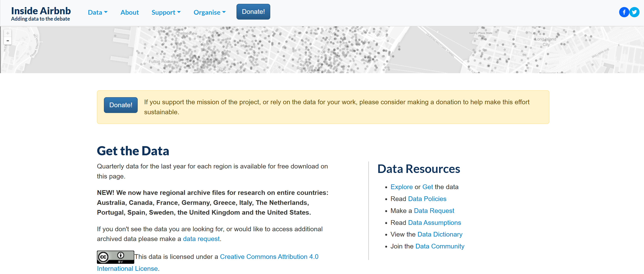644x274 pixels.
Task: Expand the Data dropdown menu
Action: 98,12
